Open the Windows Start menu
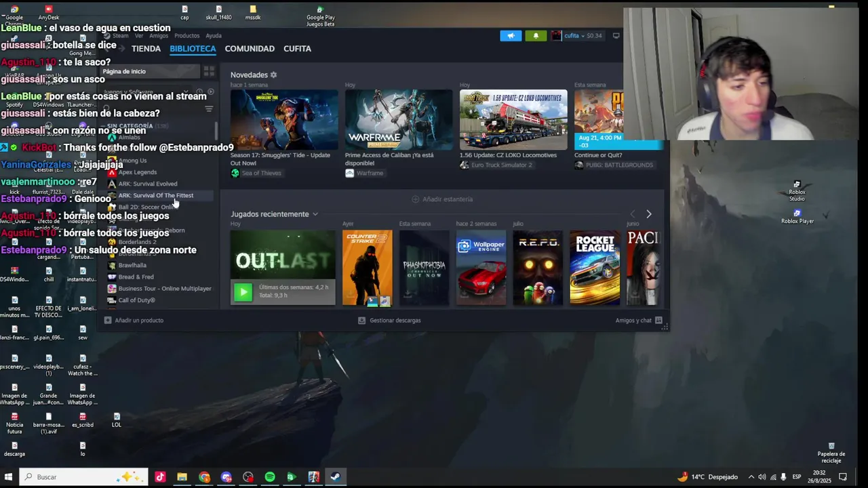The image size is (868, 488). [x=9, y=477]
